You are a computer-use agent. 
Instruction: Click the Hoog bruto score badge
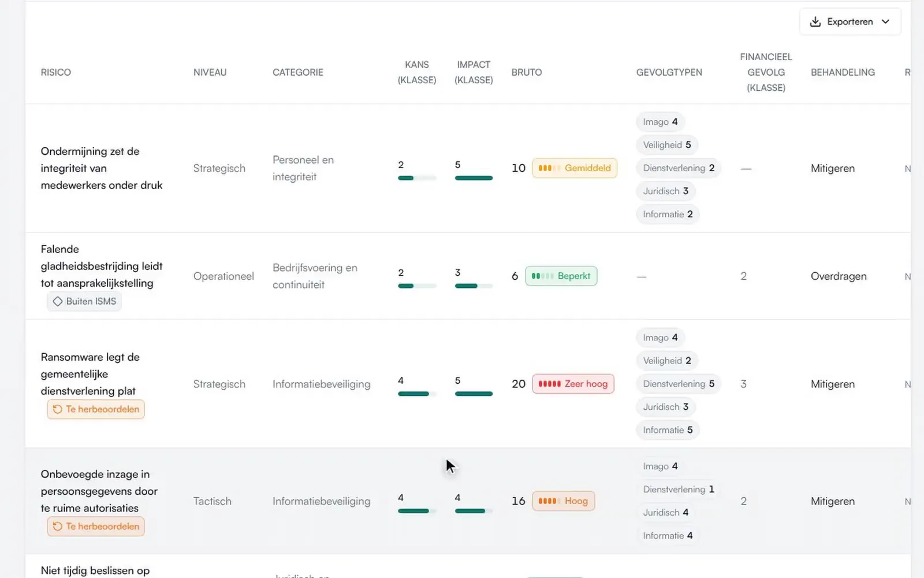[x=563, y=501]
